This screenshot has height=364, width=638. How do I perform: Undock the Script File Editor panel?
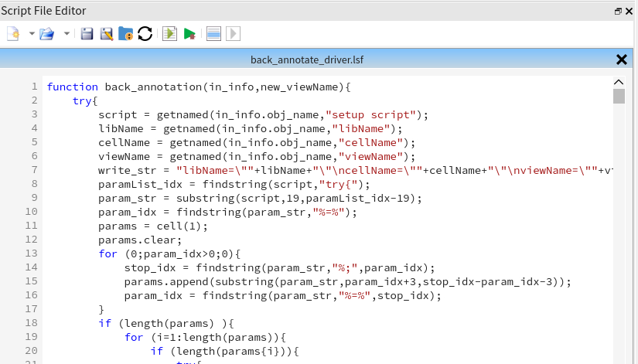(618, 12)
